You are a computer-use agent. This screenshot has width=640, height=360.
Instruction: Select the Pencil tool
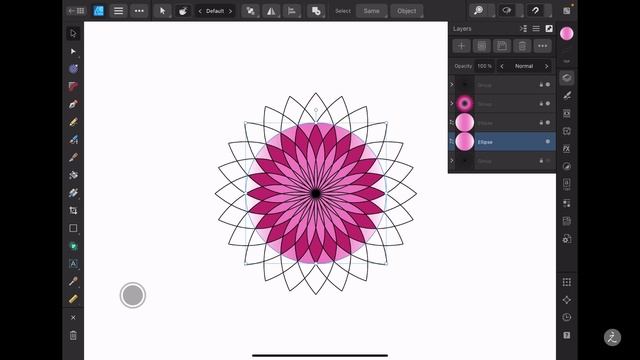73,122
